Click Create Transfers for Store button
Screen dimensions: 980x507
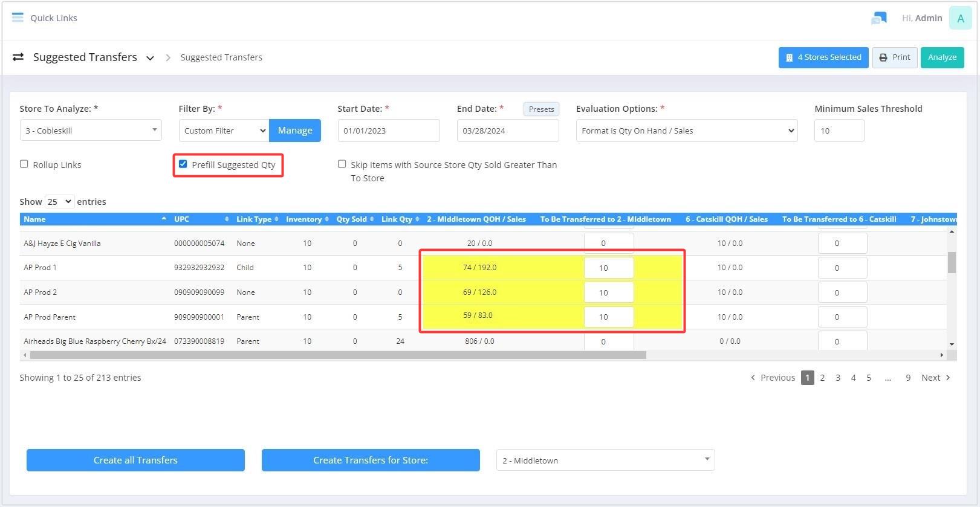pos(371,460)
